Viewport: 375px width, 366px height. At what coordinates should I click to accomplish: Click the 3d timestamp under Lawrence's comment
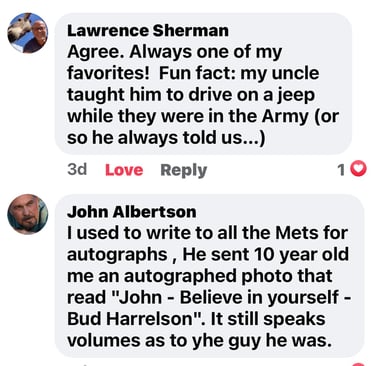pyautogui.click(x=77, y=169)
